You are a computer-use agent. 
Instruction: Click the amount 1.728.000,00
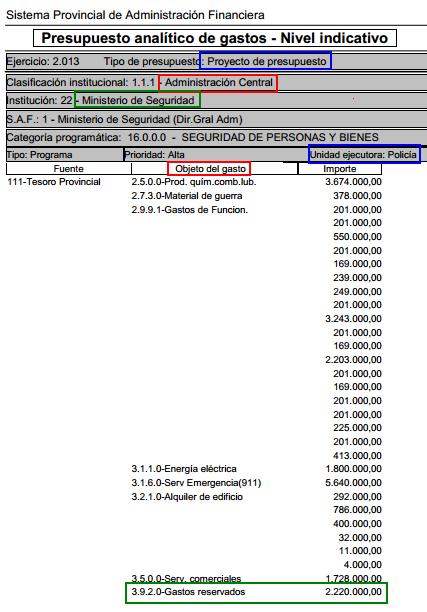click(x=353, y=578)
